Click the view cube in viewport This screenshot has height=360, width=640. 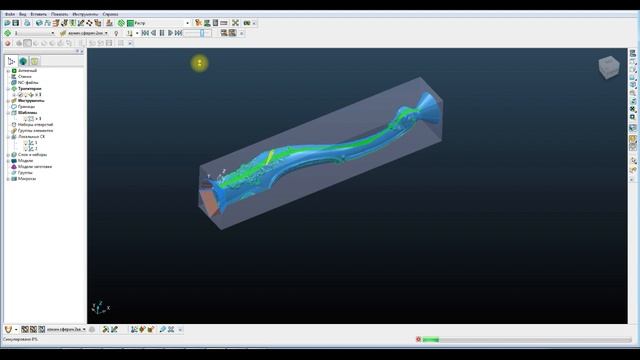[609, 67]
